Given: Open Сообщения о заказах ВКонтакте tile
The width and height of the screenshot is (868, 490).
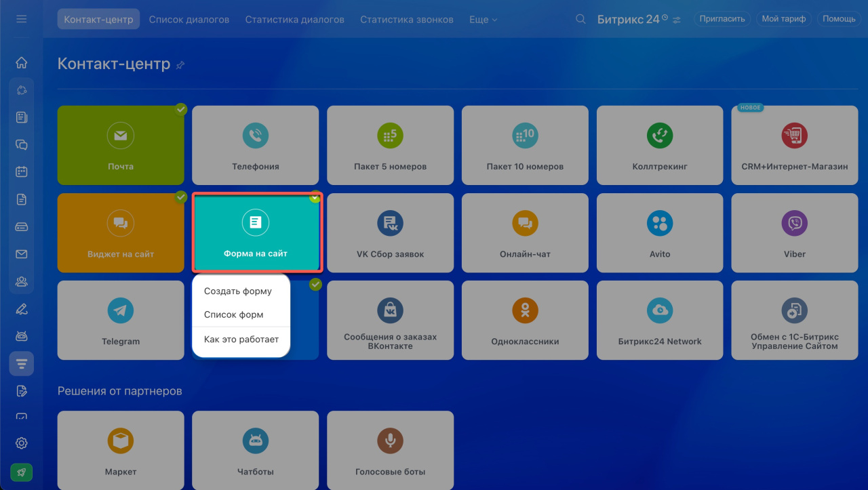Looking at the screenshot, I should 390,320.
